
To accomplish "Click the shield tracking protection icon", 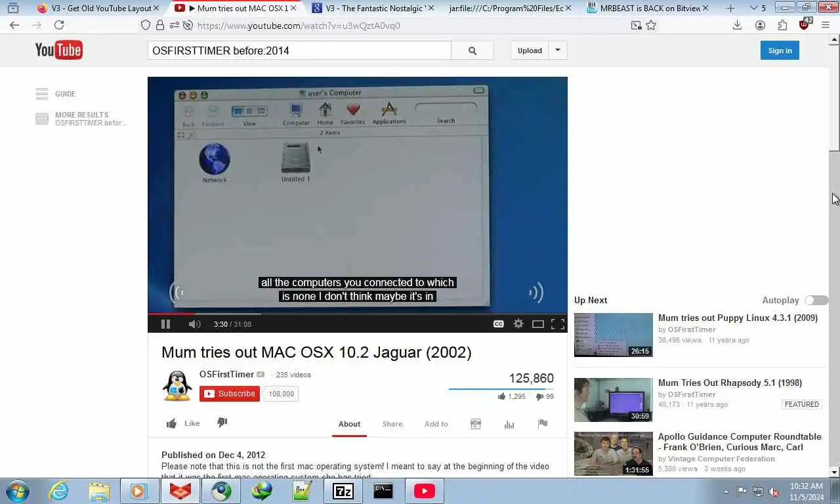I will click(146, 25).
